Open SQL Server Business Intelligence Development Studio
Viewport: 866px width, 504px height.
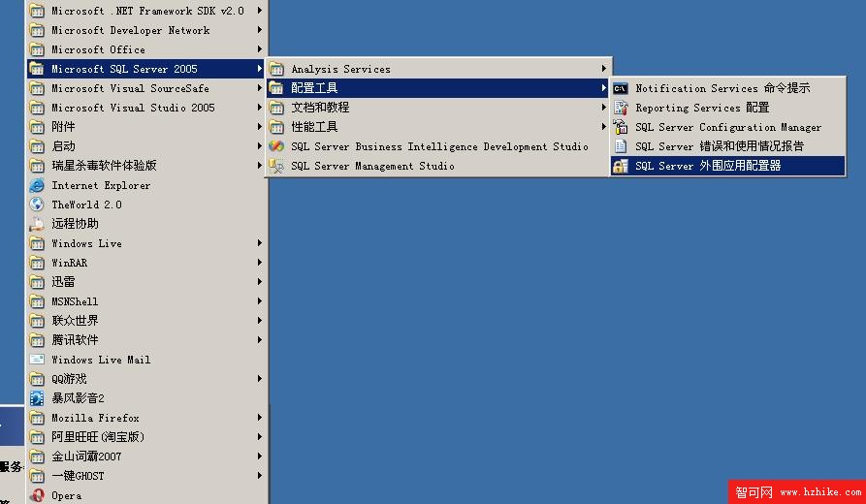(436, 146)
